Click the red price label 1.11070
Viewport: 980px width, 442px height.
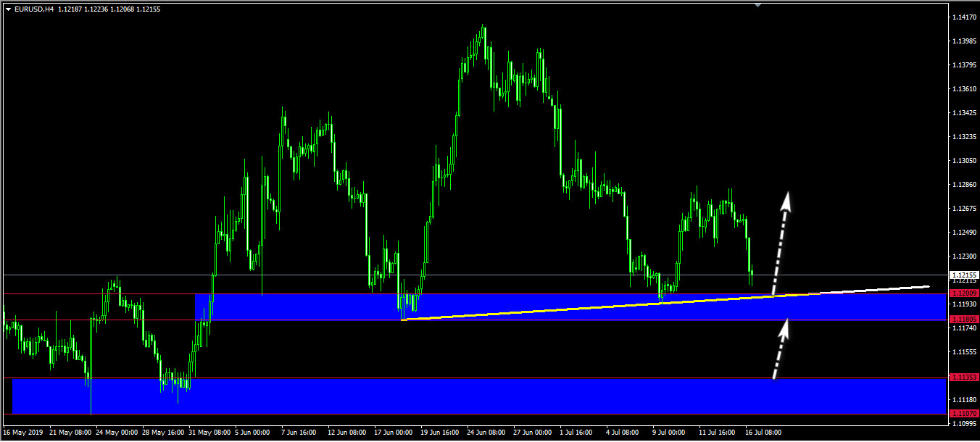(x=965, y=413)
